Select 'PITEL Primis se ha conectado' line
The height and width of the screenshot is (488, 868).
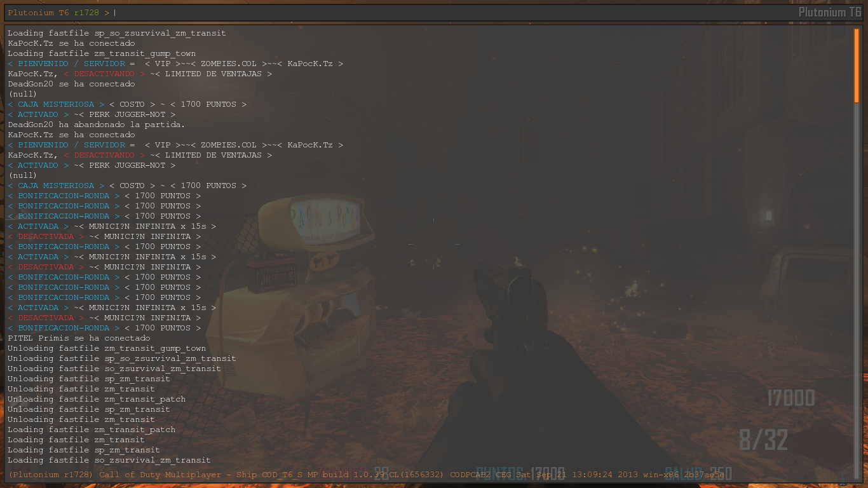(x=79, y=338)
